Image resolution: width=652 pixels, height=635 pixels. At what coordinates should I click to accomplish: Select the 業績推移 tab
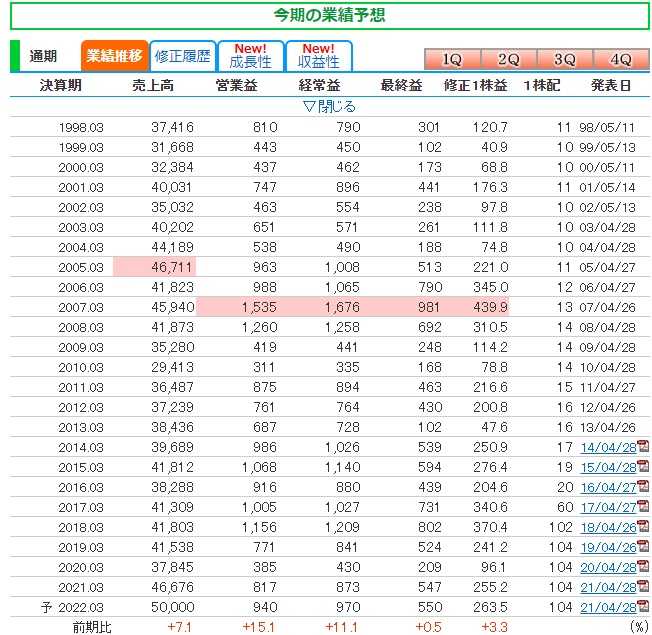coord(114,56)
